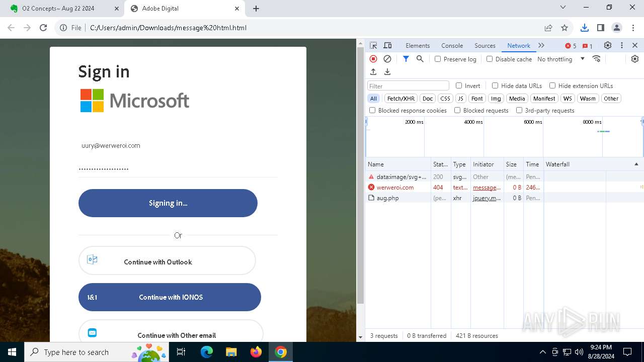This screenshot has width=644, height=362.
Task: Open network conditions Wi-Fi icon
Action: (x=597, y=59)
